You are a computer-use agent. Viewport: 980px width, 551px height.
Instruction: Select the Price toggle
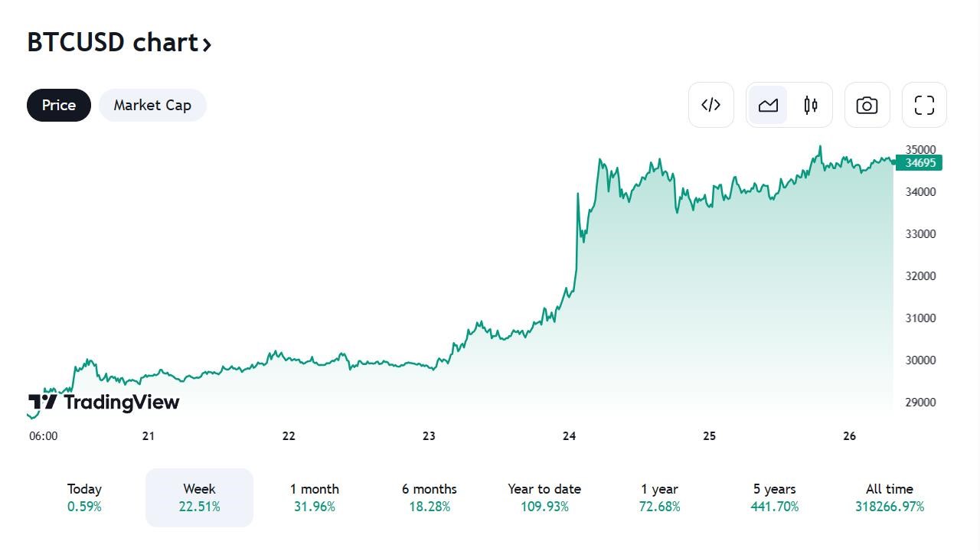coord(59,105)
